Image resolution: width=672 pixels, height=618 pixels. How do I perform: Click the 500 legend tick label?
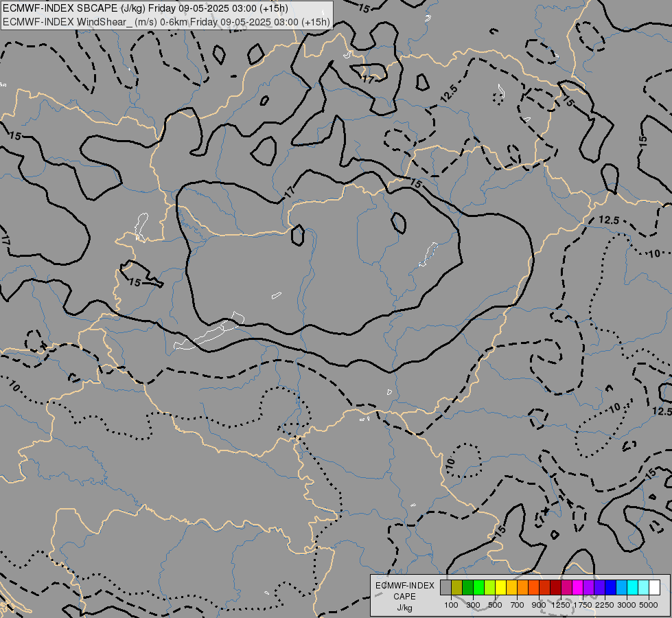coord(495,605)
